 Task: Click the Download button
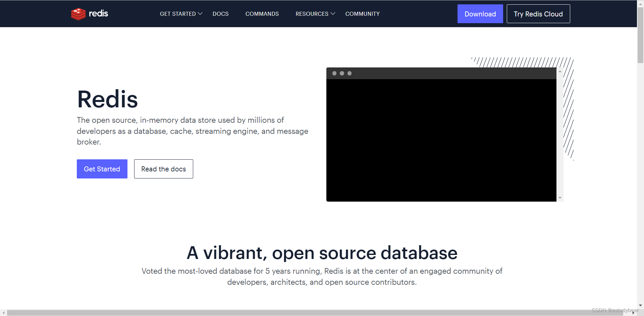(x=480, y=14)
